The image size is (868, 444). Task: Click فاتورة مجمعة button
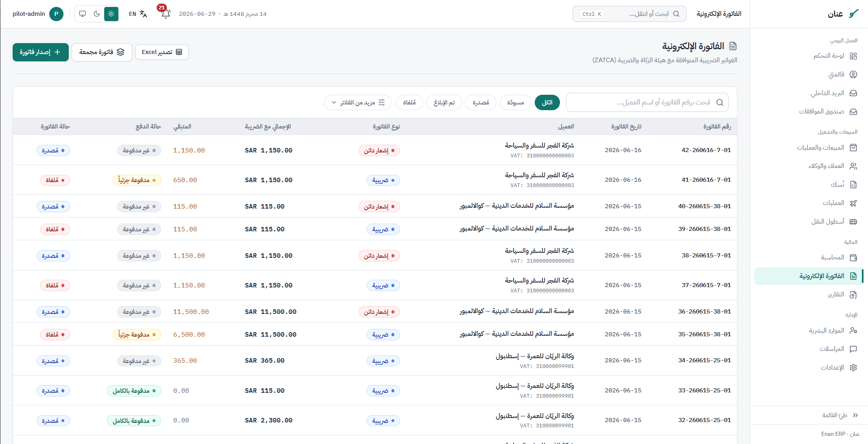tap(102, 52)
